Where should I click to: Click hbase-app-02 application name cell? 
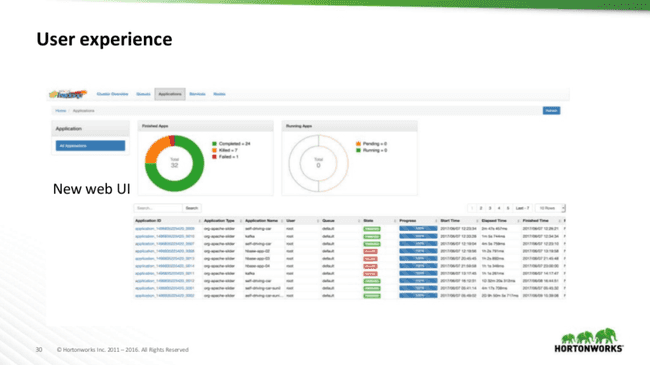[x=257, y=251]
